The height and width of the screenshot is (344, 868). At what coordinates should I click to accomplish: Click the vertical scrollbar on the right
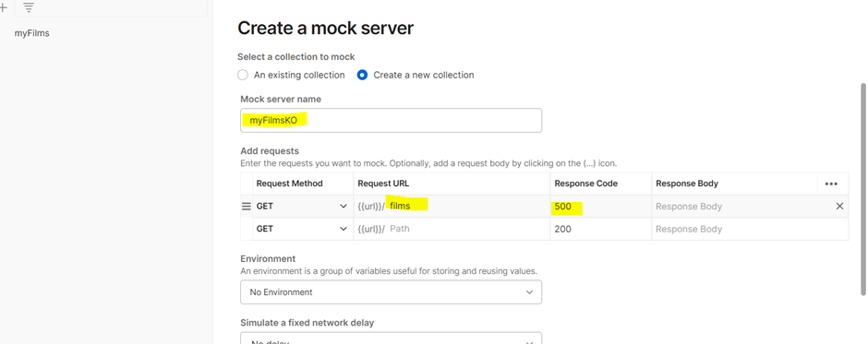coord(862,188)
